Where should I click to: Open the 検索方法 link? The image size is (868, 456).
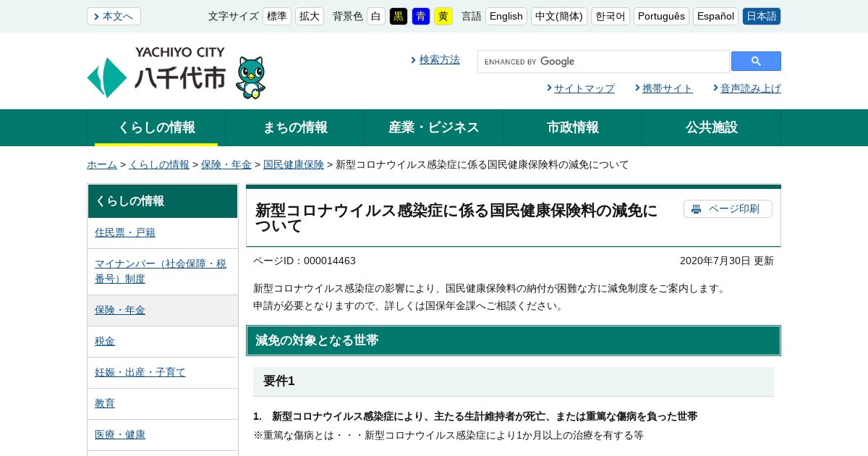pyautogui.click(x=440, y=60)
